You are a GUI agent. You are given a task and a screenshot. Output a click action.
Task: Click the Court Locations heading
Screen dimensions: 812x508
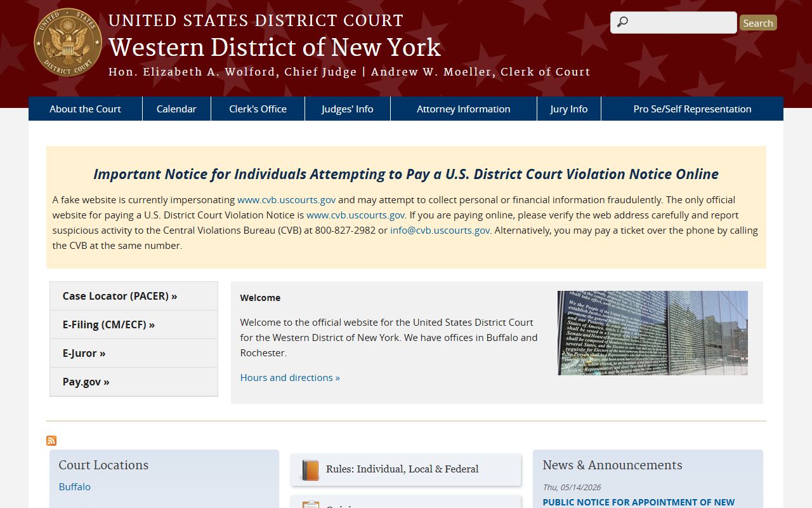click(x=103, y=465)
